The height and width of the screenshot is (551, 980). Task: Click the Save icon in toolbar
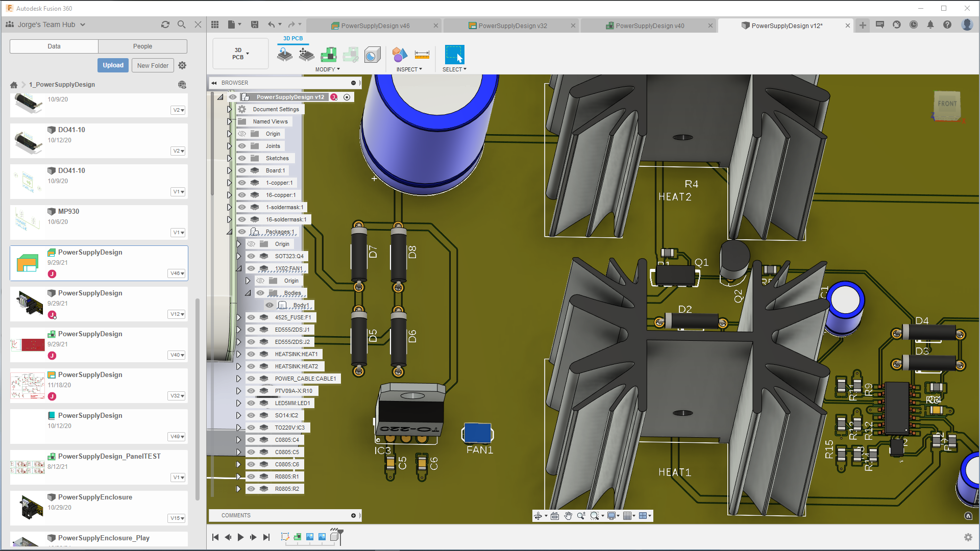tap(255, 24)
